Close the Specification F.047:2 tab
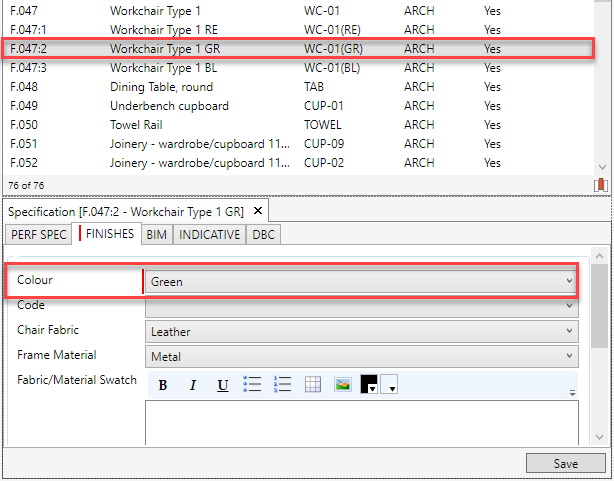This screenshot has width=614, height=481. click(x=257, y=211)
